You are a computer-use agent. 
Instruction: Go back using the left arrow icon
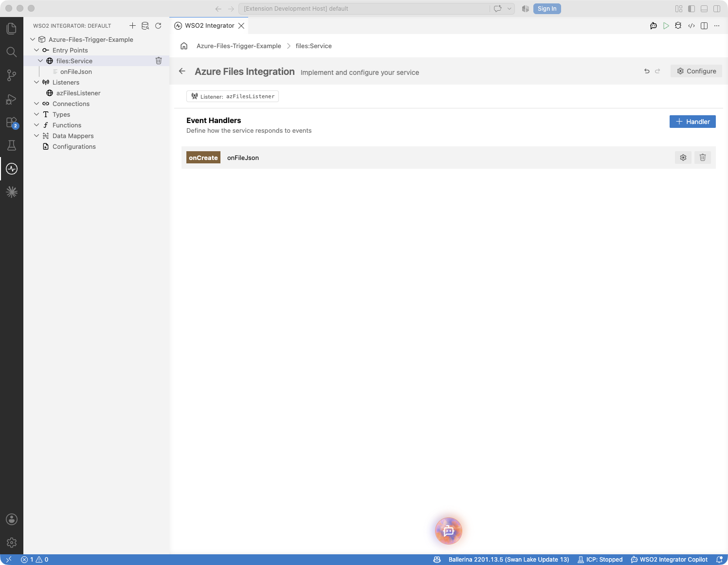click(x=182, y=71)
